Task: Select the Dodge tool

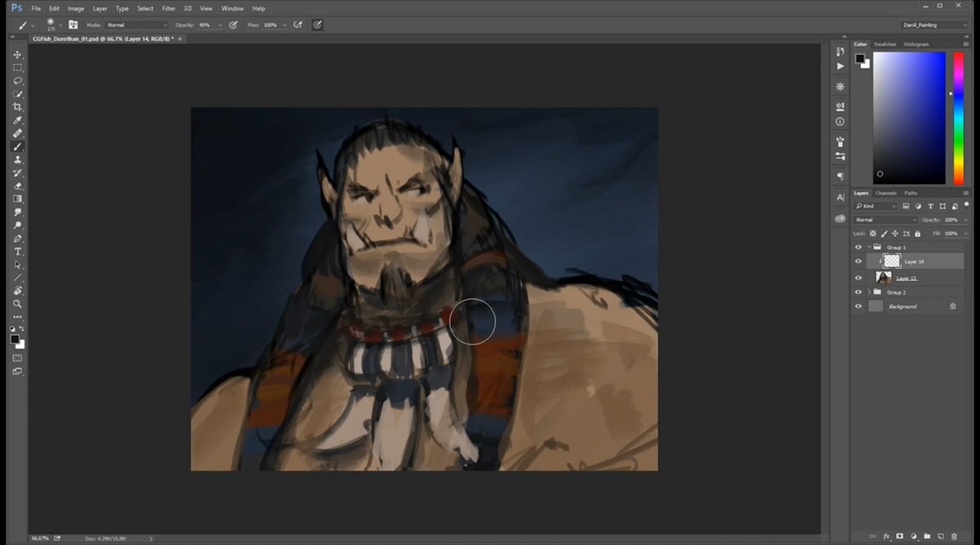Action: coord(17,226)
